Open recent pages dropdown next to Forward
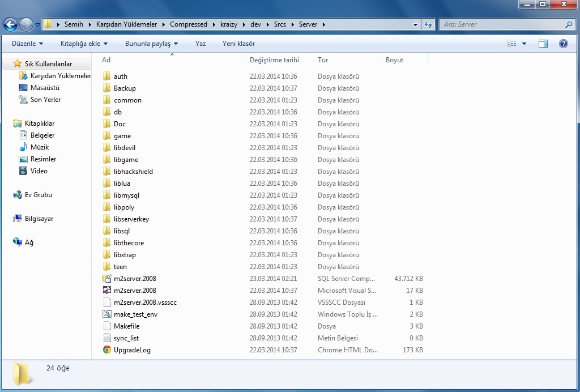The width and height of the screenshot is (580, 392). pos(37,25)
